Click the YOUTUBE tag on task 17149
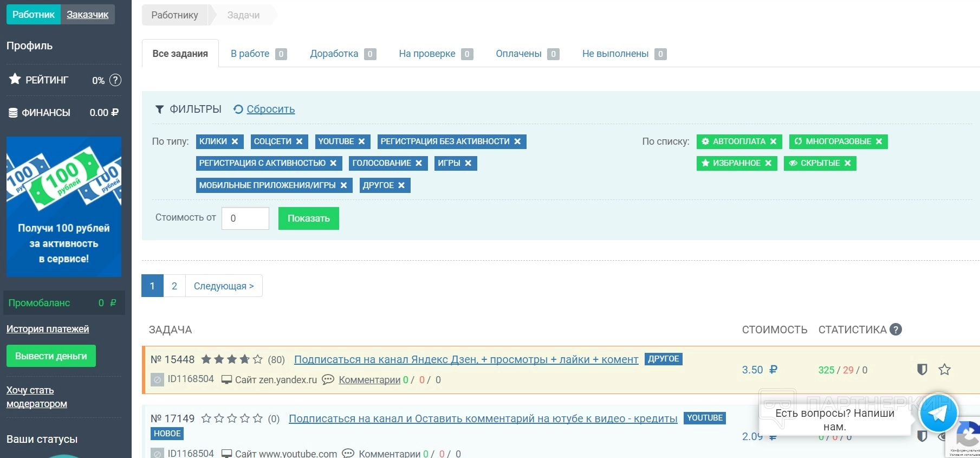The width and height of the screenshot is (980, 458). point(705,418)
